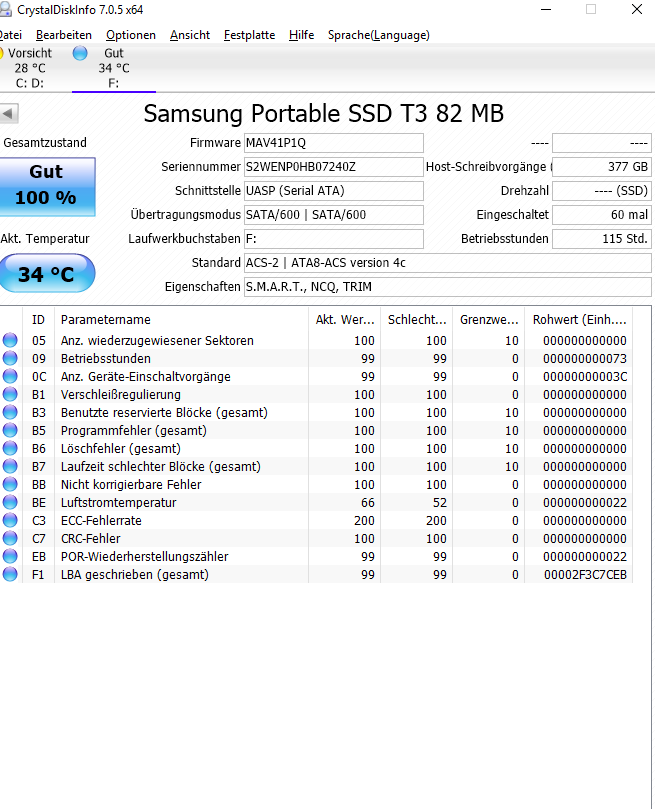Select the Vorsicht C: D: disk tab
The width and height of the screenshot is (655, 809).
pyautogui.click(x=30, y=68)
